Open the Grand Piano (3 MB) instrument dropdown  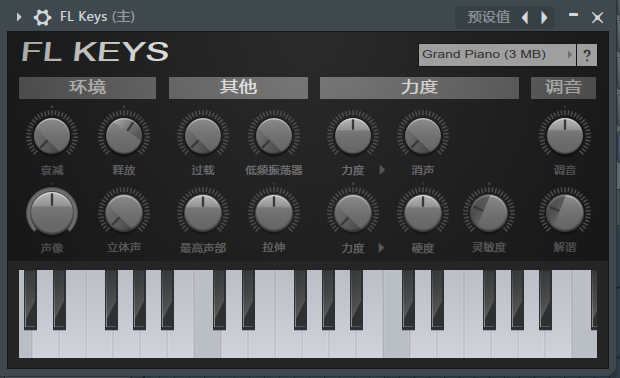click(497, 55)
